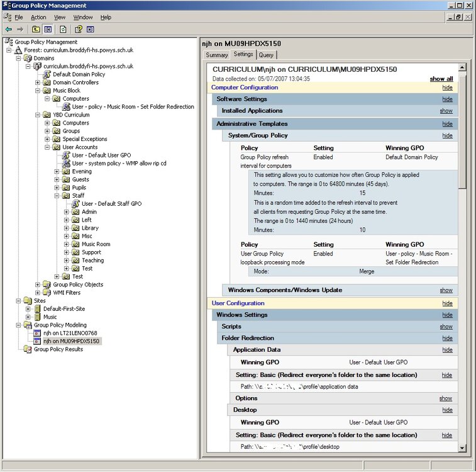476x472 pixels.
Task: Expand the Domain Controllers node
Action: [x=37, y=82]
